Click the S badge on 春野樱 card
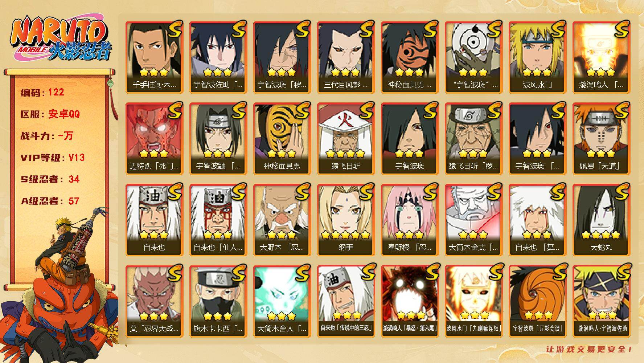 click(x=430, y=192)
